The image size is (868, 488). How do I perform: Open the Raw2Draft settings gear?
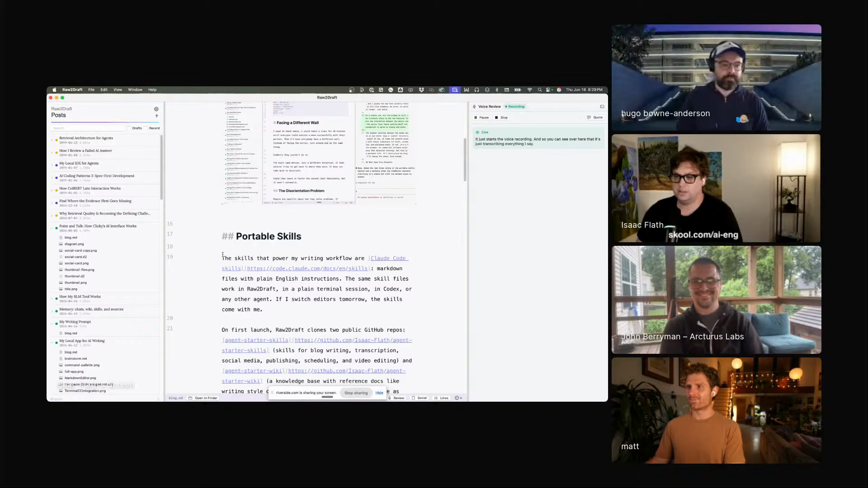point(156,109)
